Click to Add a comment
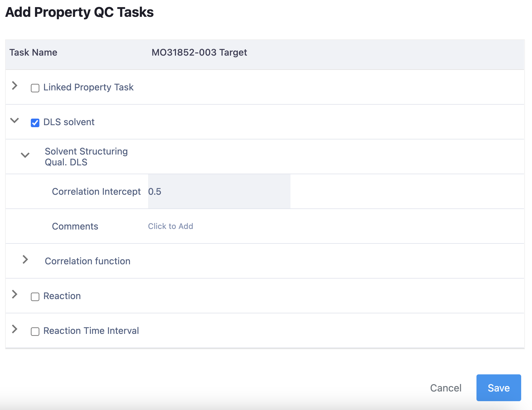 [x=170, y=226]
